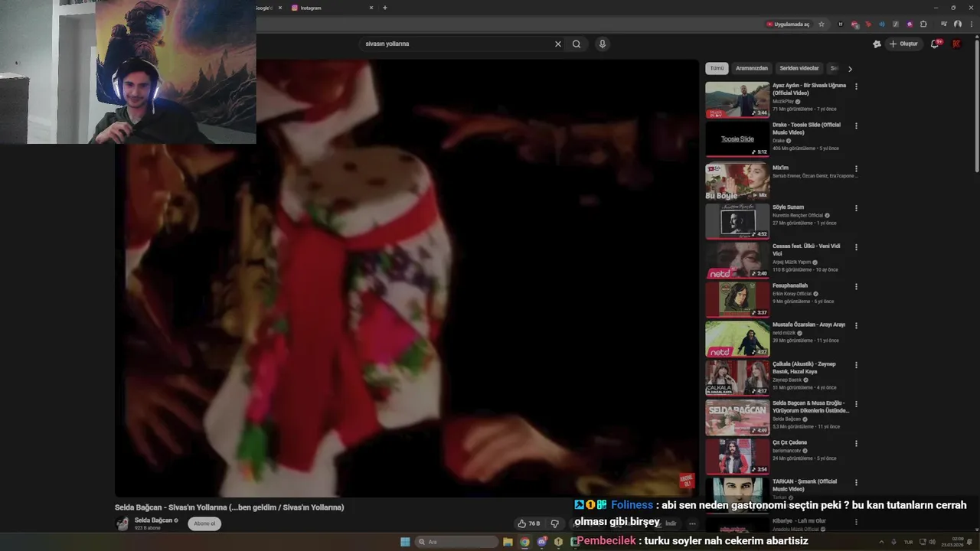Click the main video player
Viewport: 980px width, 551px height.
pyautogui.click(x=407, y=279)
